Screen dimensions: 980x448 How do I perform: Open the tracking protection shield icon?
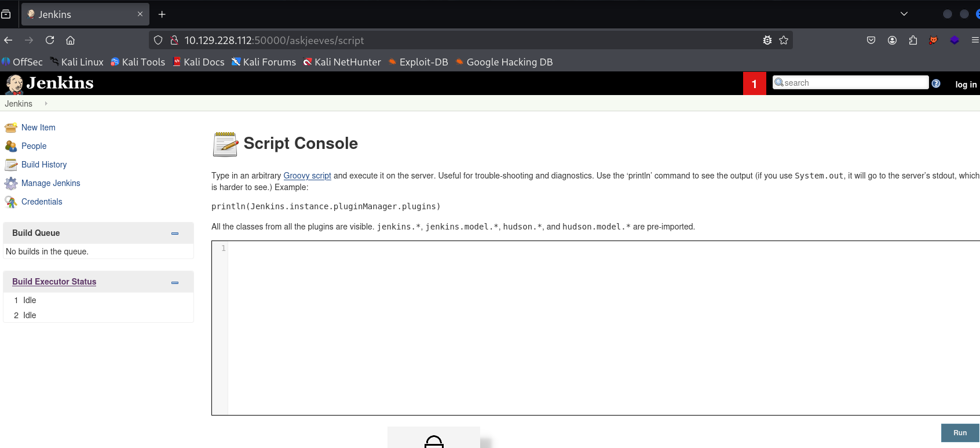pyautogui.click(x=158, y=40)
